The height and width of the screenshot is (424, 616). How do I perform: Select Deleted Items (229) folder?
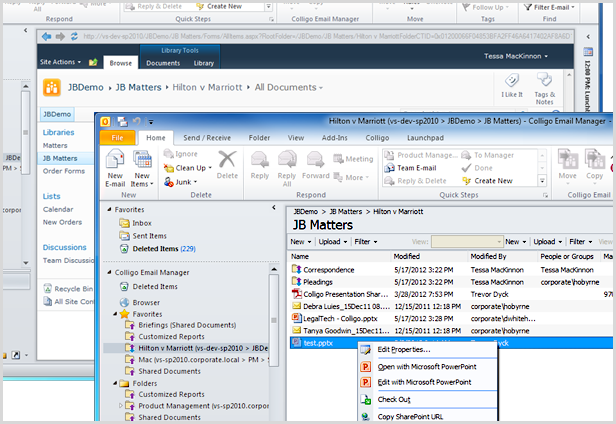(158, 249)
